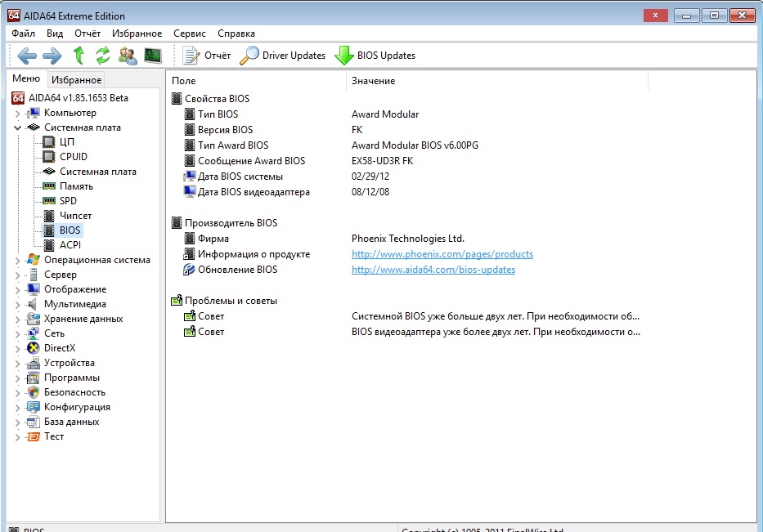Screen dimensions: 763x532
Task: Select BIOS item in the tree
Action: tap(70, 230)
